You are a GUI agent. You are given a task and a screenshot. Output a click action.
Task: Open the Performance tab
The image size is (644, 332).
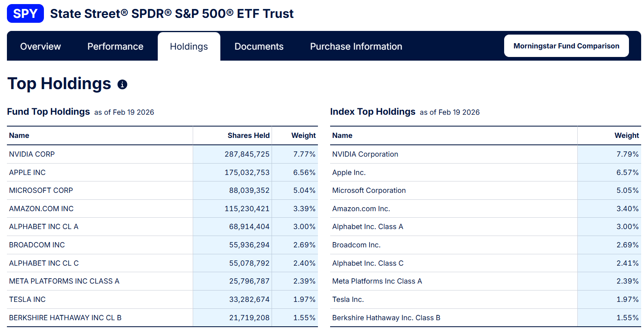[x=115, y=46]
